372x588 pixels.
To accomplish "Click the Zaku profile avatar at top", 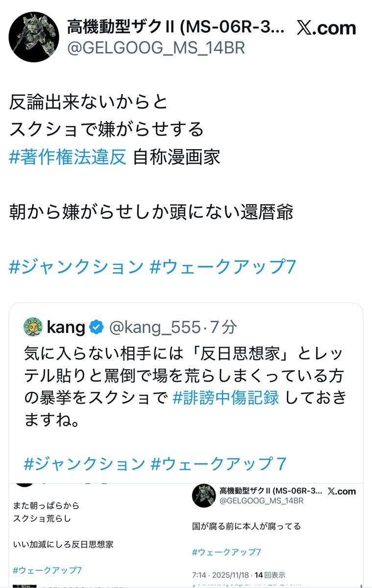I will tap(34, 37).
